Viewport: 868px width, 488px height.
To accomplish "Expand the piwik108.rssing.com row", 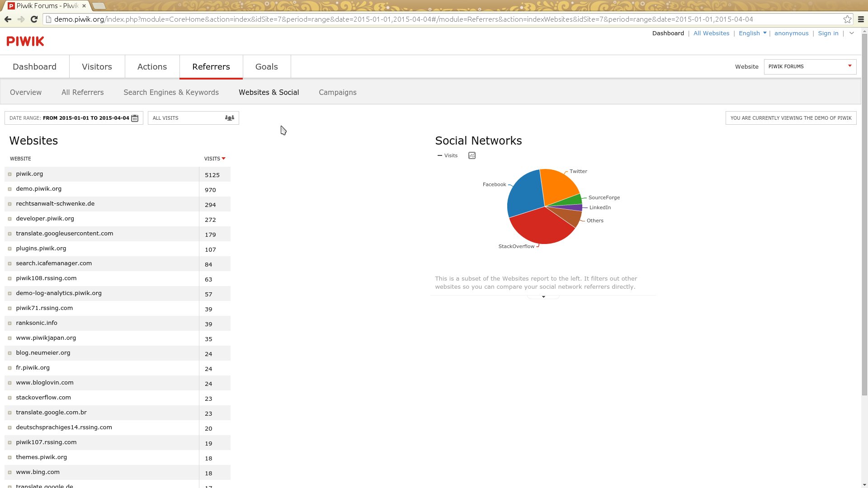I will (9, 278).
